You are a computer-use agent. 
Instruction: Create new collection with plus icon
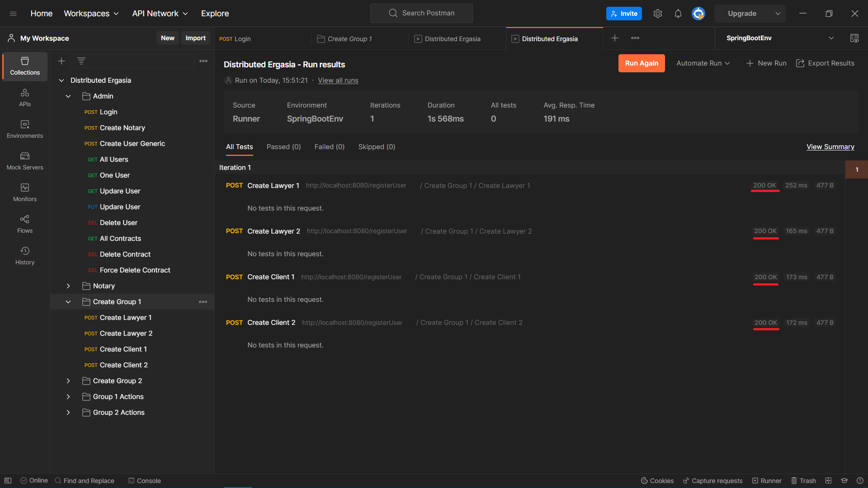[x=61, y=61]
